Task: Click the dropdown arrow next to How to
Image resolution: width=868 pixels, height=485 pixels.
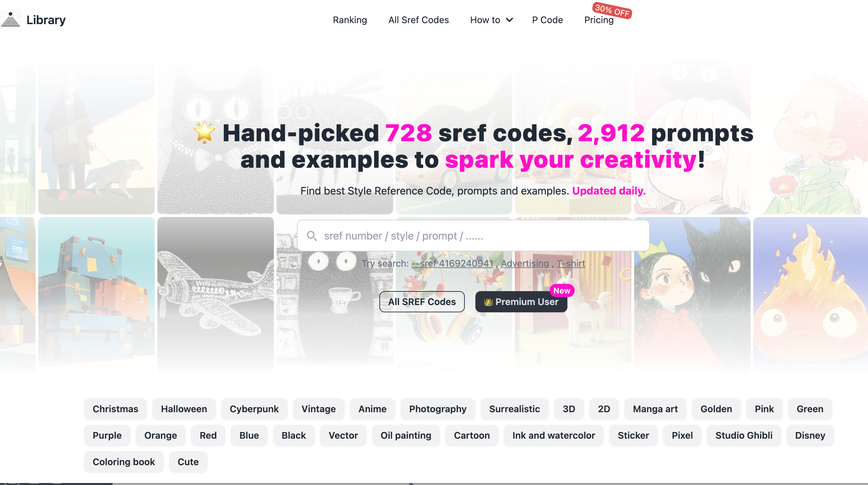Action: 510,20
